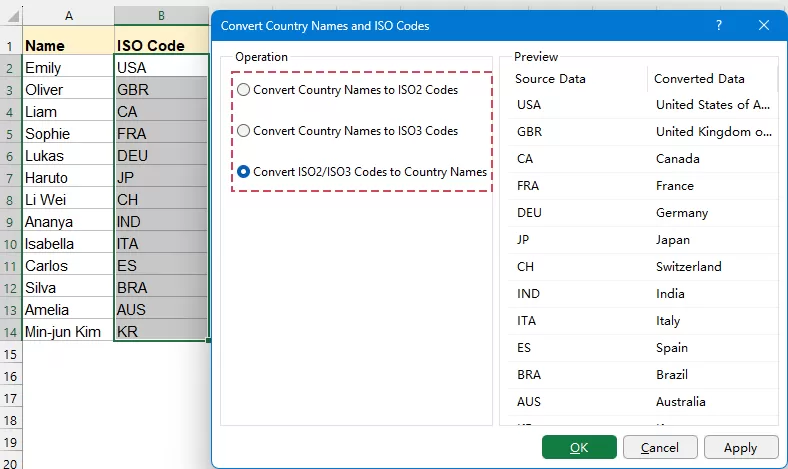
Task: Select row 15 header
Action: tap(11, 354)
